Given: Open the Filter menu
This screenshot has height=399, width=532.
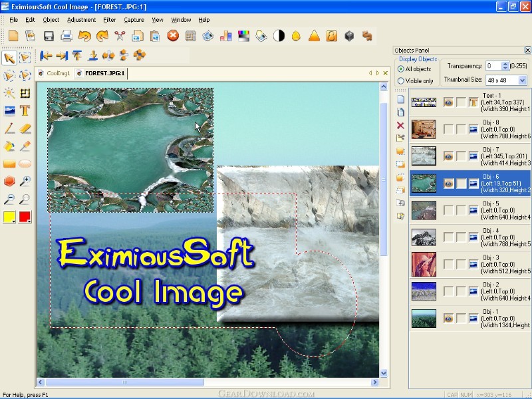Looking at the screenshot, I should tap(110, 20).
